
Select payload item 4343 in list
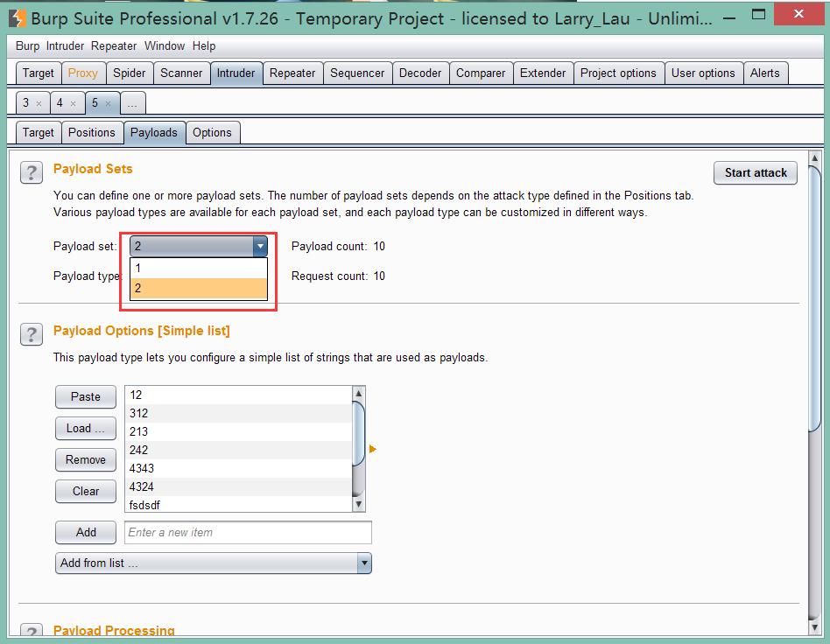coord(239,468)
